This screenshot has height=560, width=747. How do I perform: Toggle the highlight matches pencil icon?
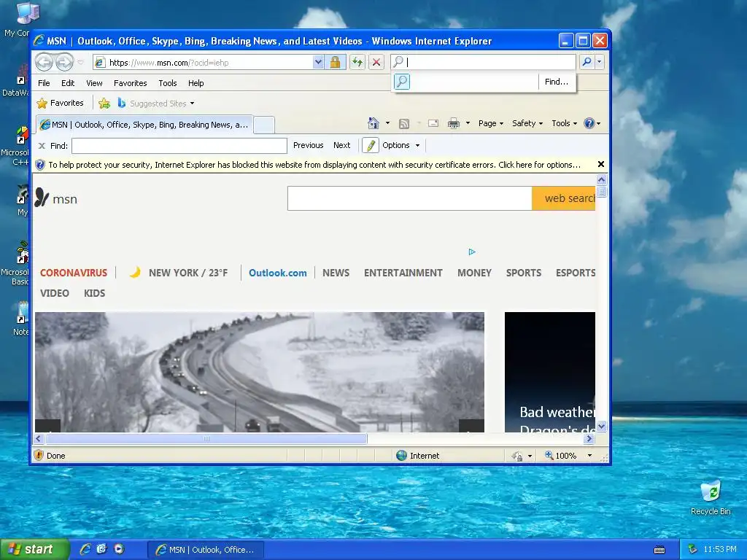click(x=370, y=145)
